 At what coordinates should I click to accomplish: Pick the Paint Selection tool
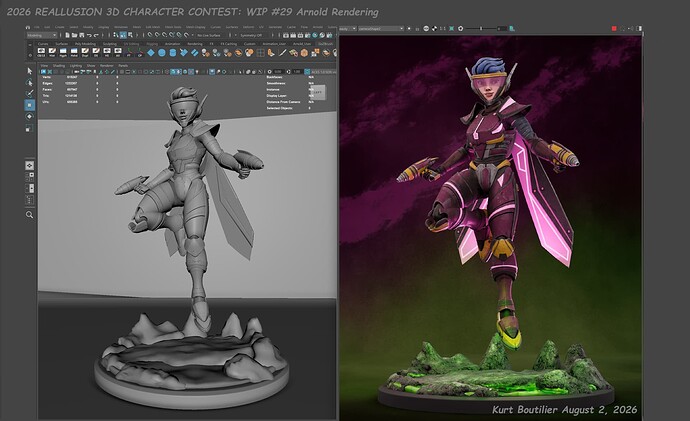[29, 93]
